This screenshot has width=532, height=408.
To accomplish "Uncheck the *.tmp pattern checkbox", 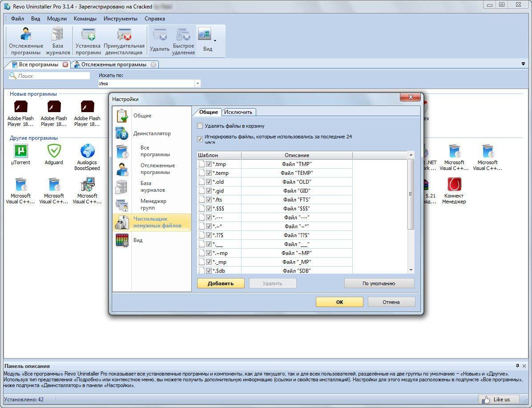I will coord(209,164).
